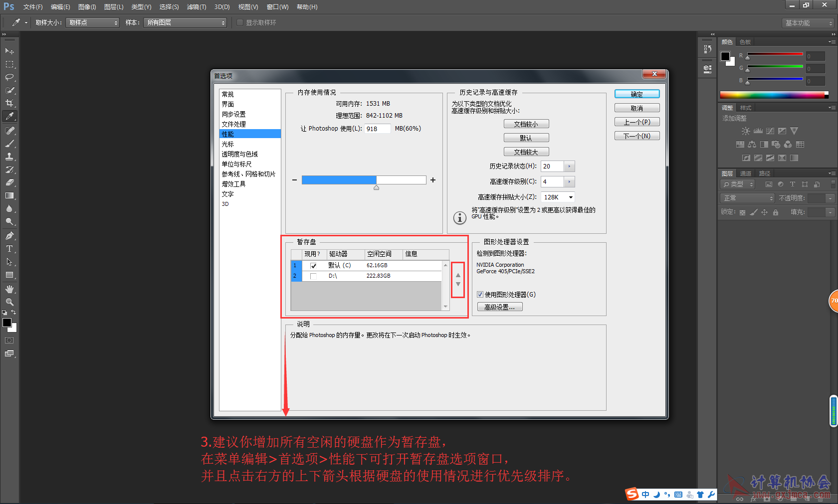Decrease memory with minus button
The width and height of the screenshot is (838, 504).
pyautogui.click(x=294, y=180)
